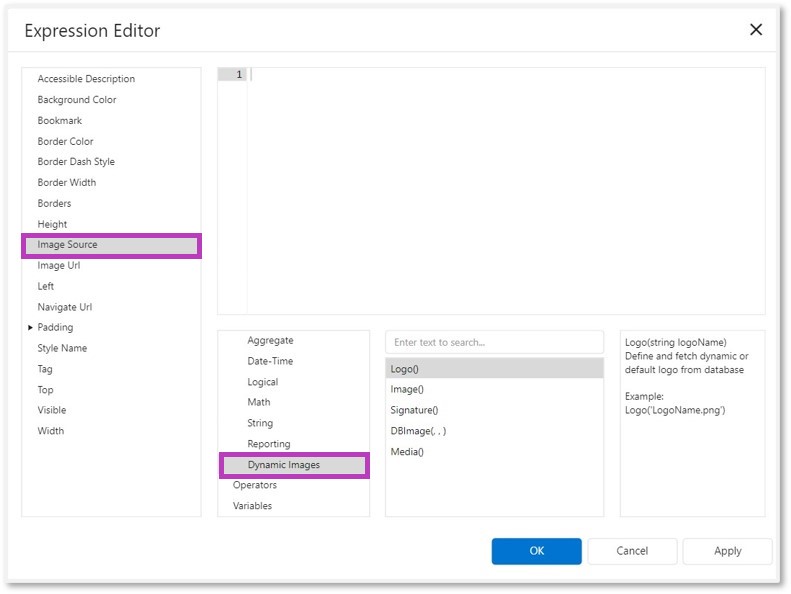
Task: Select the Media() function
Action: [407, 452]
